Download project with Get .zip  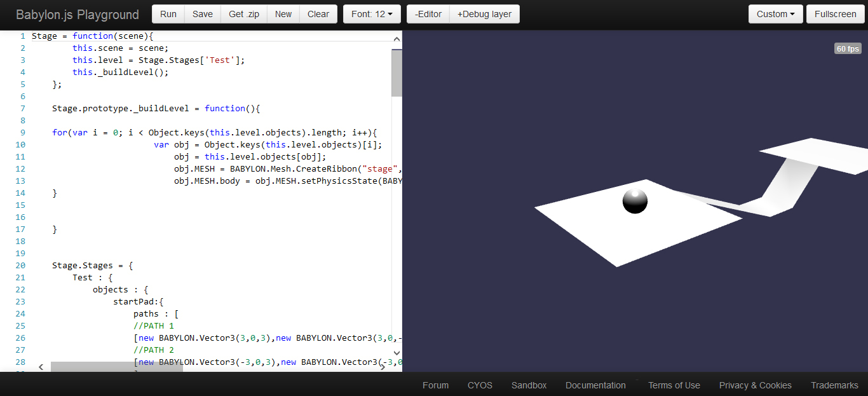pyautogui.click(x=244, y=14)
